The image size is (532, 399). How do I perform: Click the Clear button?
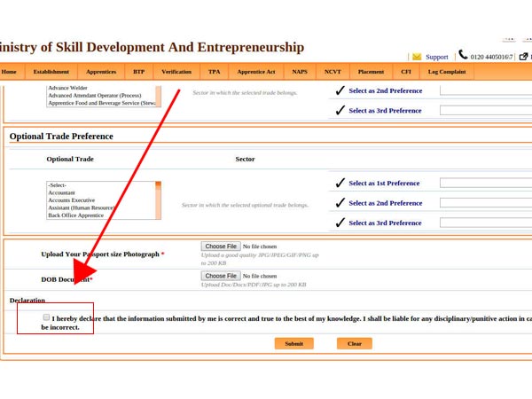pyautogui.click(x=355, y=344)
